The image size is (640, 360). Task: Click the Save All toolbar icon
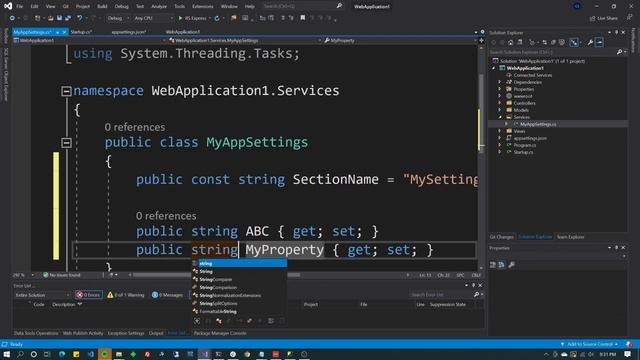pyautogui.click(x=68, y=18)
